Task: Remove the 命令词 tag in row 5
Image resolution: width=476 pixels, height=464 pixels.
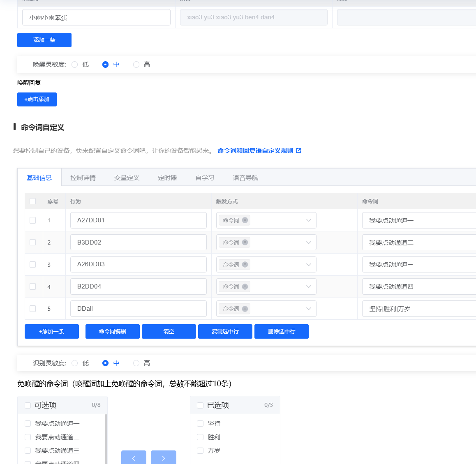Action: [245, 309]
